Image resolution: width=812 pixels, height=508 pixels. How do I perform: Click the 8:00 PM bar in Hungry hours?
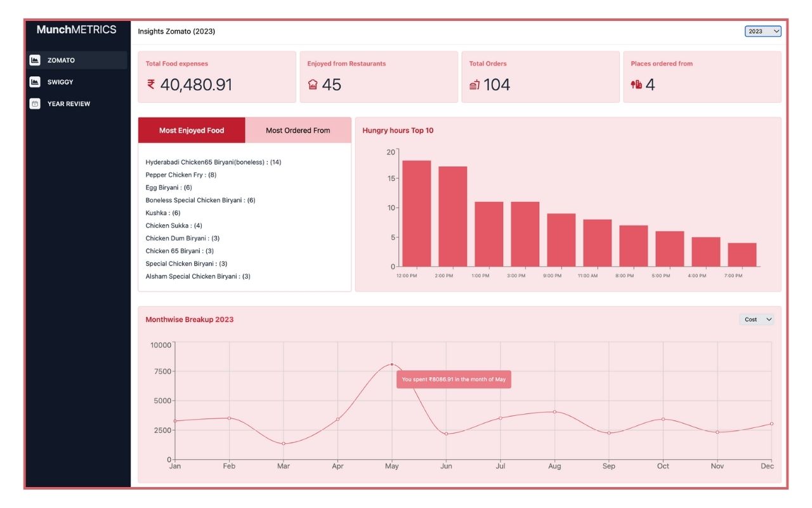coord(634,246)
